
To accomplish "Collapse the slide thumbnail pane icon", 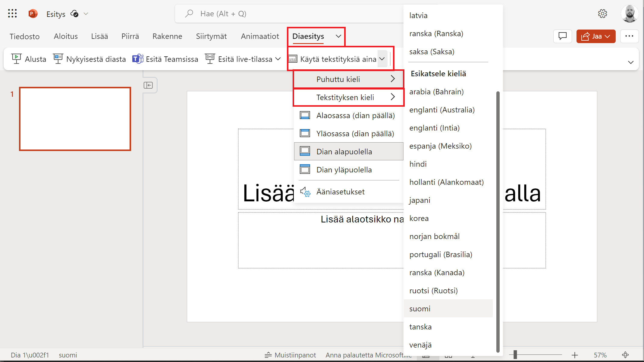I will pos(148,85).
